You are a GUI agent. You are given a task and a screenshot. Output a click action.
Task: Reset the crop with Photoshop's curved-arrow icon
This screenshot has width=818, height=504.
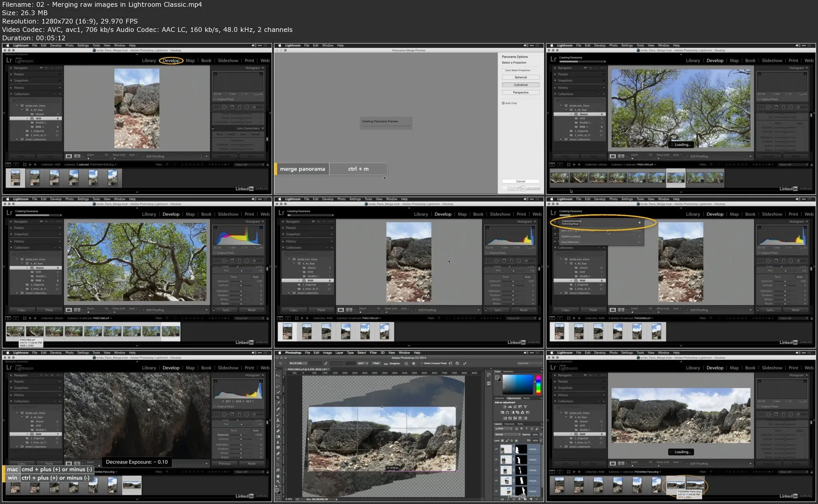(450, 364)
